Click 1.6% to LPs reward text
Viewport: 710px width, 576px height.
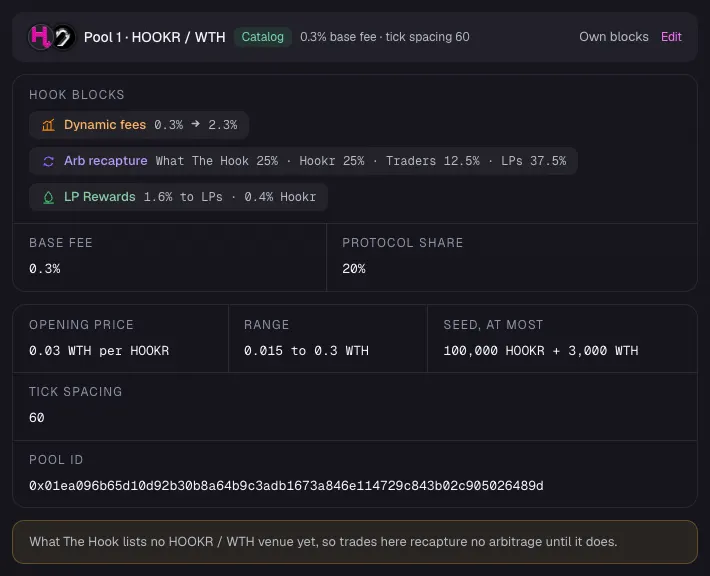[x=183, y=197]
